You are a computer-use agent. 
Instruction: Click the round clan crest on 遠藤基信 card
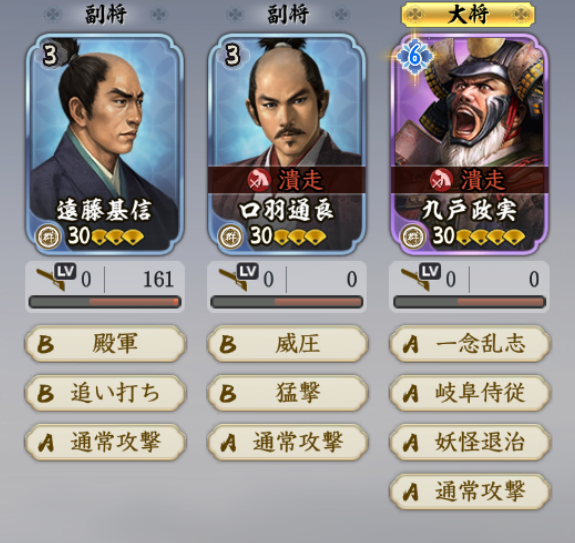pos(49,236)
